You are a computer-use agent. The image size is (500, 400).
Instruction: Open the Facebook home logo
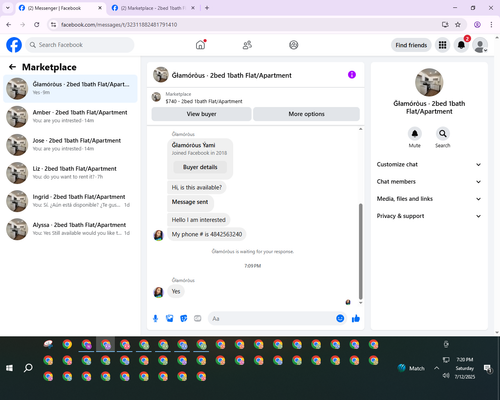[x=14, y=45]
